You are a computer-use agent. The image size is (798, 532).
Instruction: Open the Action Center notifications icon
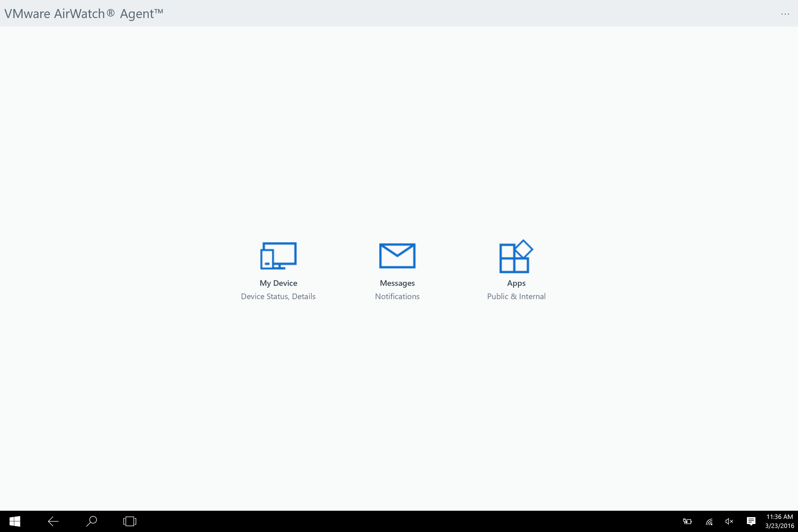751,521
